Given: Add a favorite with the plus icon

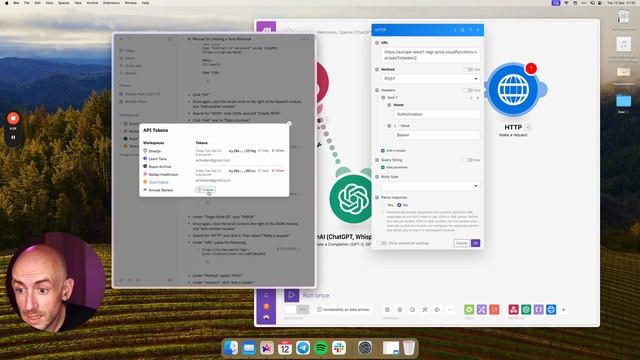Looking at the screenshot, I should coord(564,309).
